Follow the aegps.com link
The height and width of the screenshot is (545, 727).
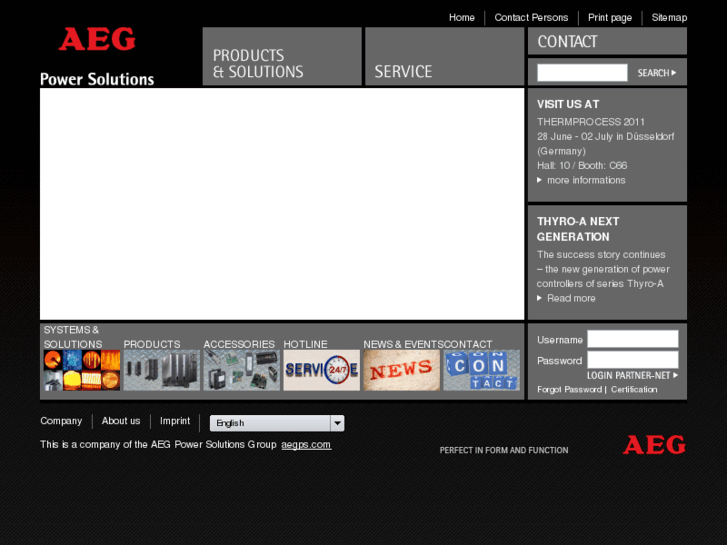[306, 444]
